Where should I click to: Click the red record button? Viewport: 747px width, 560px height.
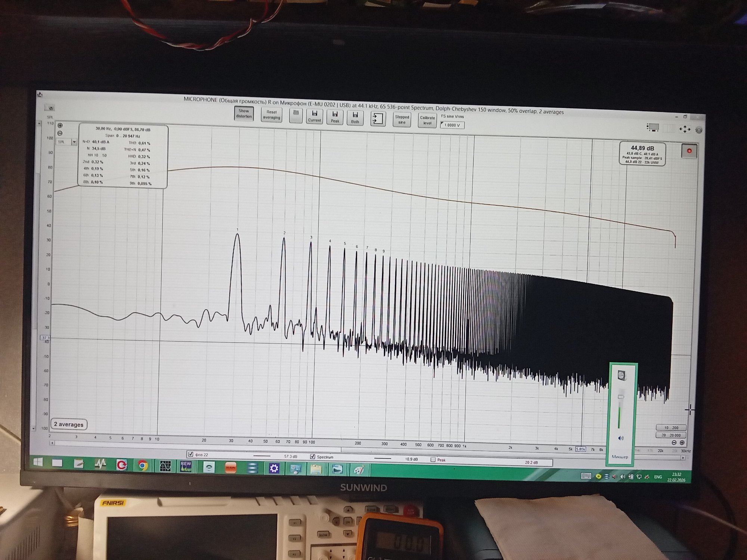pyautogui.click(x=689, y=151)
